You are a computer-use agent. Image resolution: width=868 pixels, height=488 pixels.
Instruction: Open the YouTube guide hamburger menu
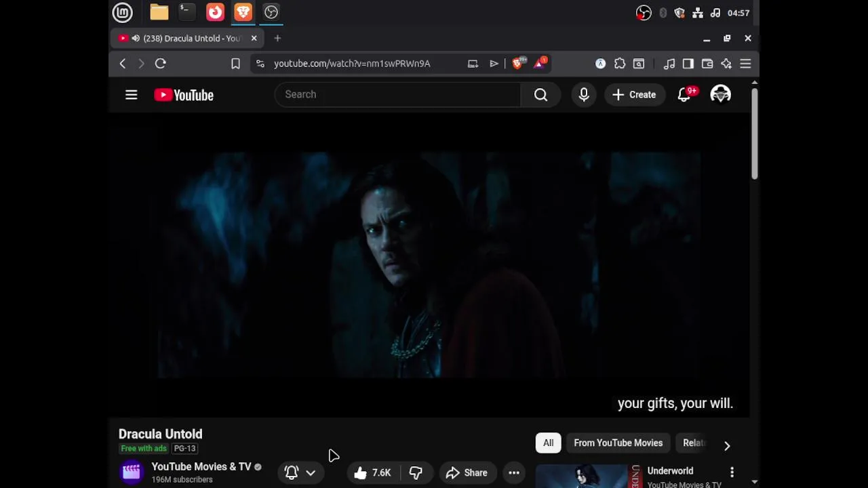pyautogui.click(x=132, y=95)
